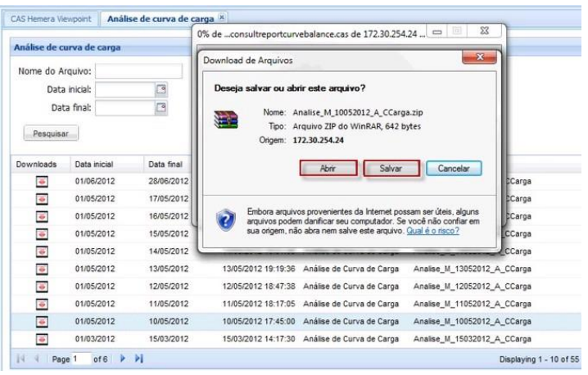588x375 pixels.
Task: Go to next page arrow
Action: coord(124,359)
